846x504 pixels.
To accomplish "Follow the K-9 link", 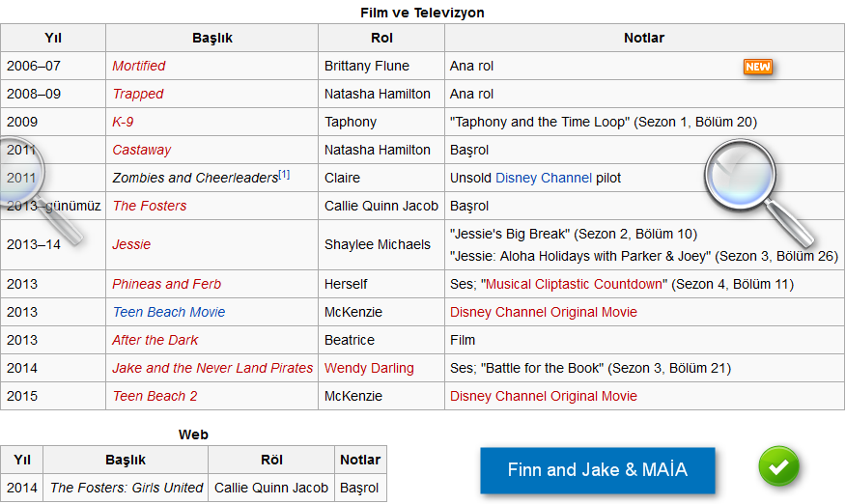I will 123,122.
